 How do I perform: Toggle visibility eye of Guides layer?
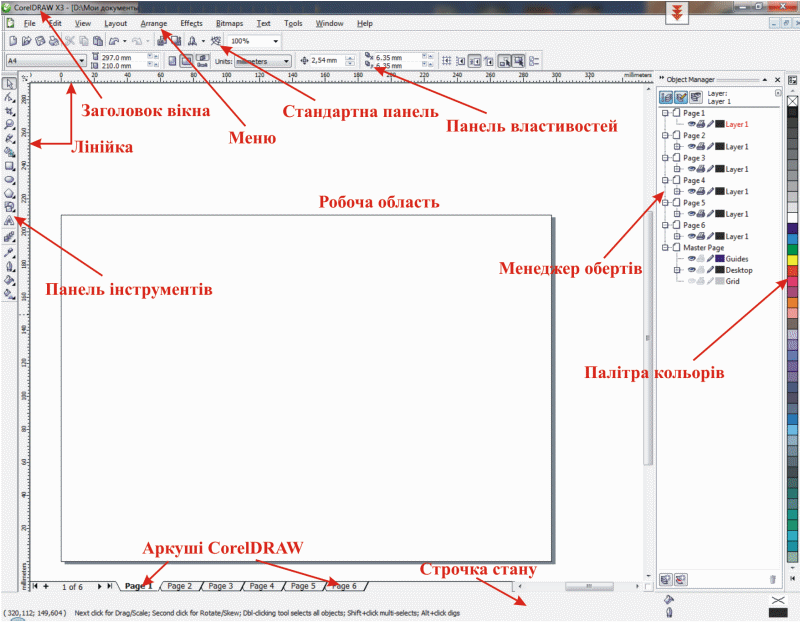[690, 258]
